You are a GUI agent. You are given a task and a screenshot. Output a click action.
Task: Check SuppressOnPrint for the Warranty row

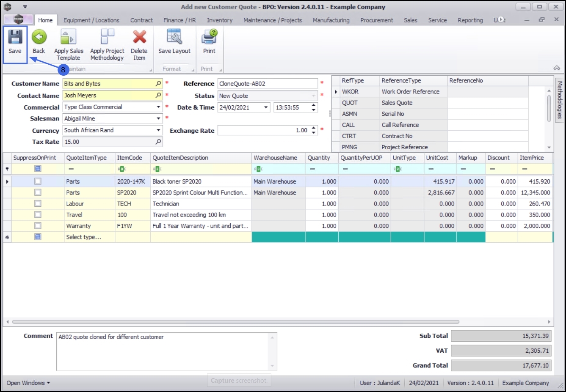pos(38,226)
